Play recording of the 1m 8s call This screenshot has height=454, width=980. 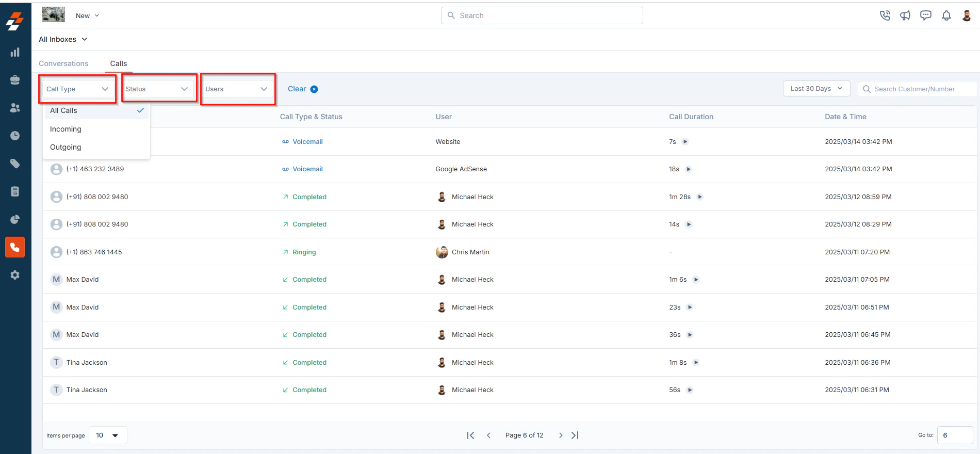(x=696, y=362)
